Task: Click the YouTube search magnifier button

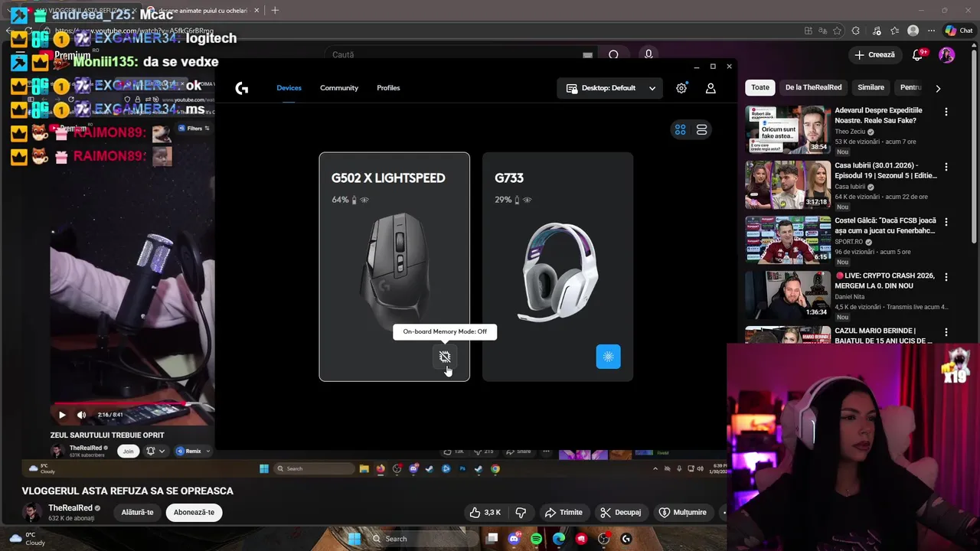Action: point(613,55)
